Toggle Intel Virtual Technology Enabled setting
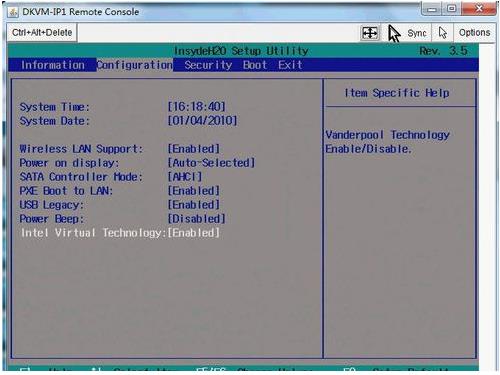This screenshot has height=375, width=500. (194, 233)
